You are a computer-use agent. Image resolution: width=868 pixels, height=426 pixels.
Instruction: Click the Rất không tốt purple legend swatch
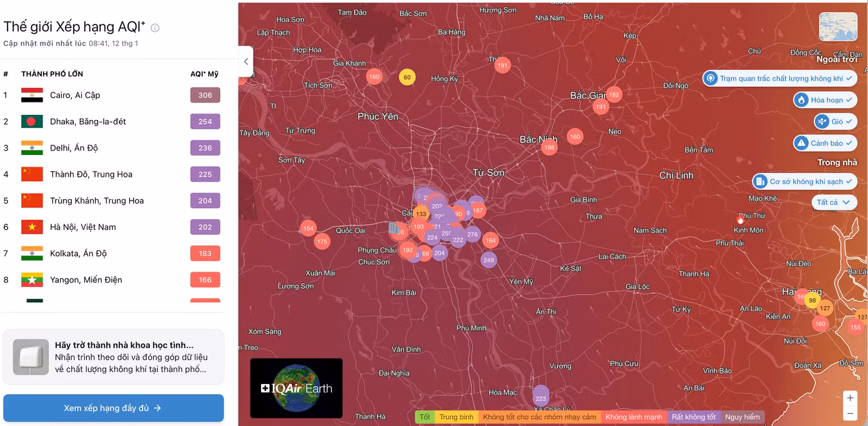(x=693, y=417)
